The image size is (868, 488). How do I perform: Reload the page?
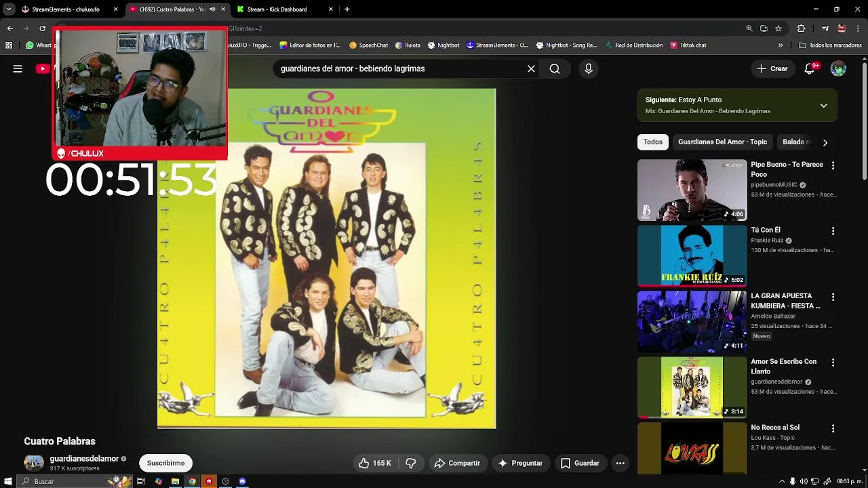click(42, 28)
